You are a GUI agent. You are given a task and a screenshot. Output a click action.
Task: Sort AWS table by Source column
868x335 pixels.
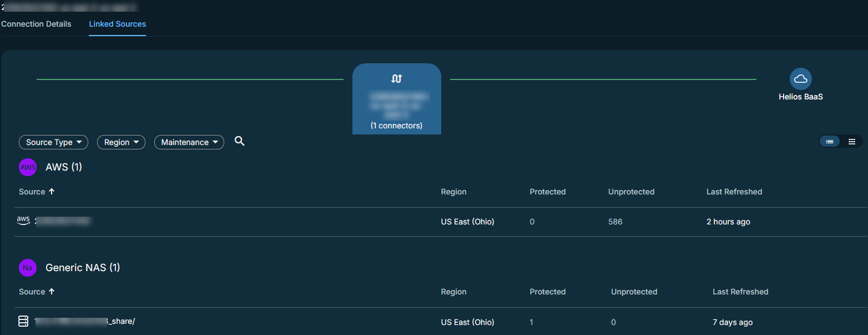click(37, 192)
